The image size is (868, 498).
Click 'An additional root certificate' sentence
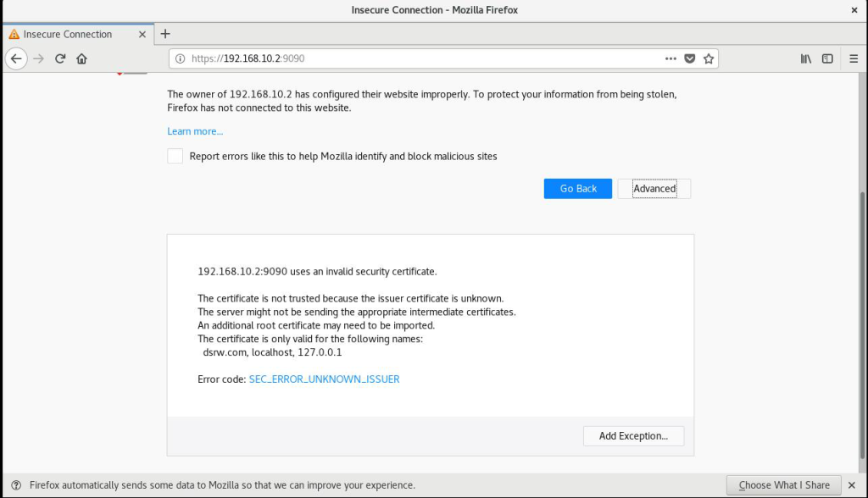[x=316, y=325]
